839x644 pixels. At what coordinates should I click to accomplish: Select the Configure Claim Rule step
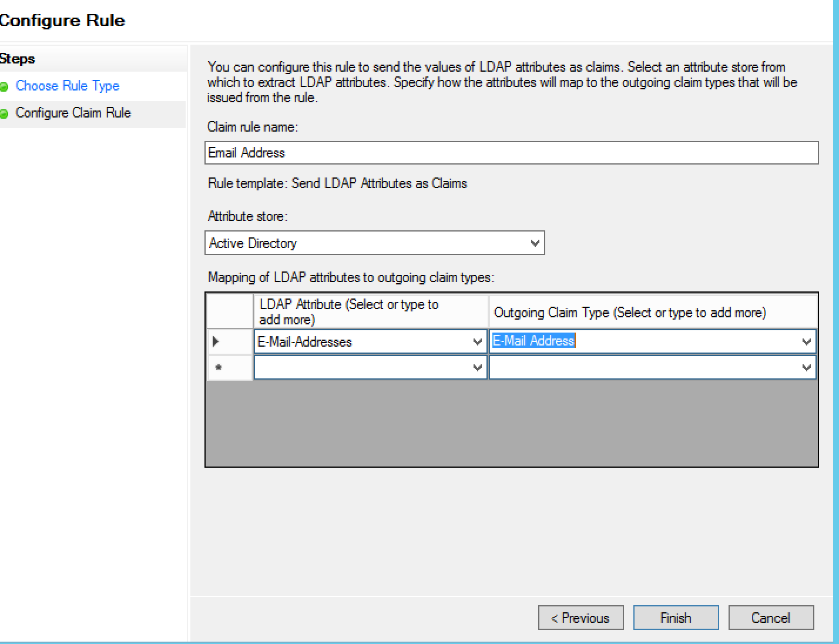[73, 113]
